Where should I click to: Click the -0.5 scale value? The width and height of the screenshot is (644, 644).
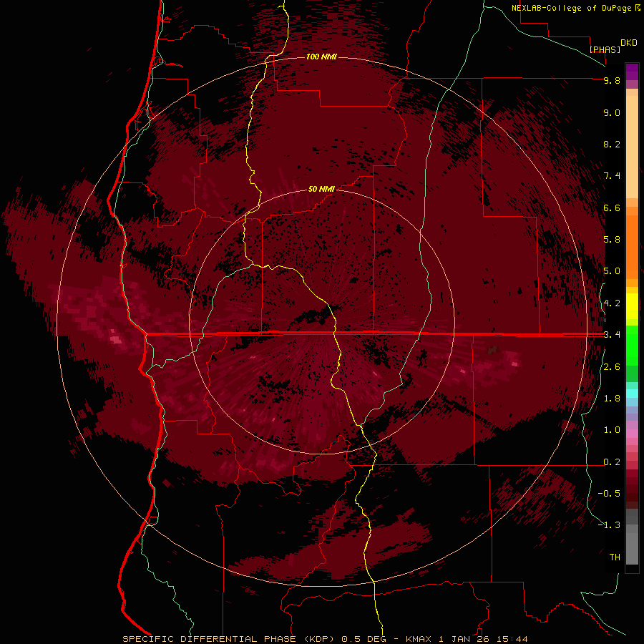pos(609,494)
